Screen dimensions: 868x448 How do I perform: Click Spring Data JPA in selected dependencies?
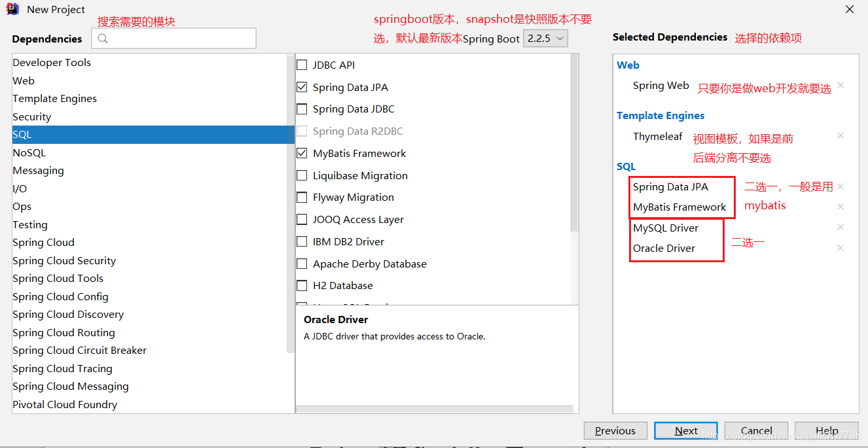tap(670, 186)
